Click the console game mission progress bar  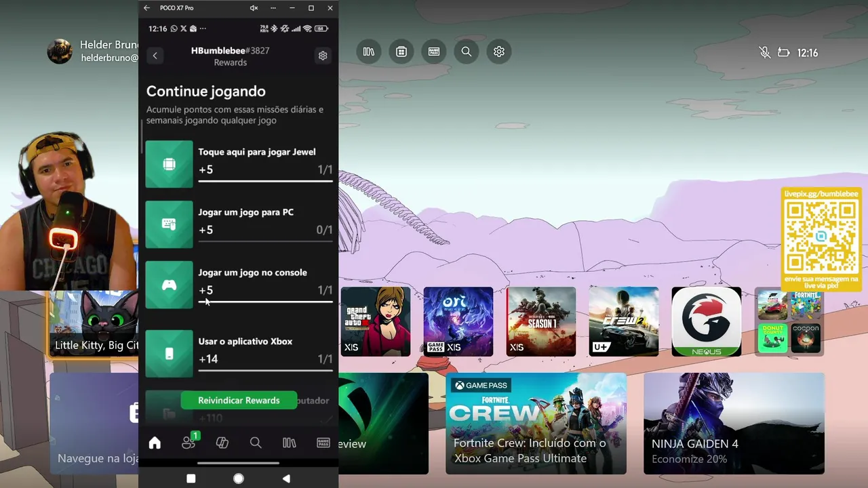coord(265,302)
